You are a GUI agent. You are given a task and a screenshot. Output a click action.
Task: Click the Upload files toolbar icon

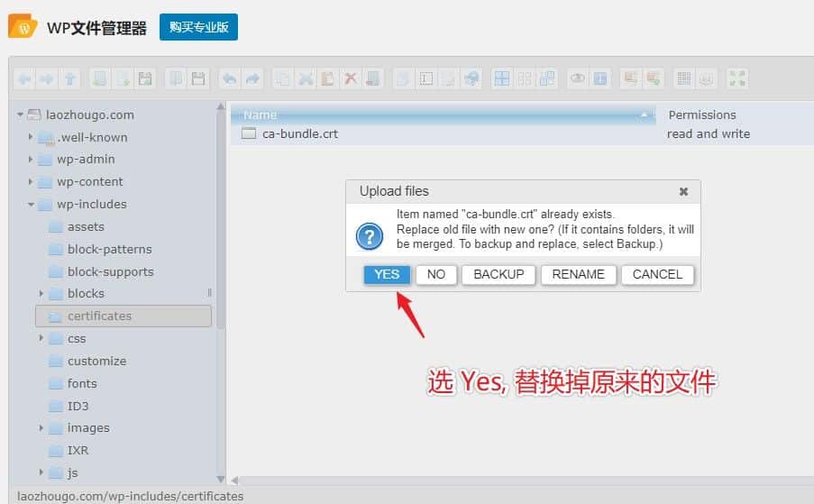(x=145, y=79)
